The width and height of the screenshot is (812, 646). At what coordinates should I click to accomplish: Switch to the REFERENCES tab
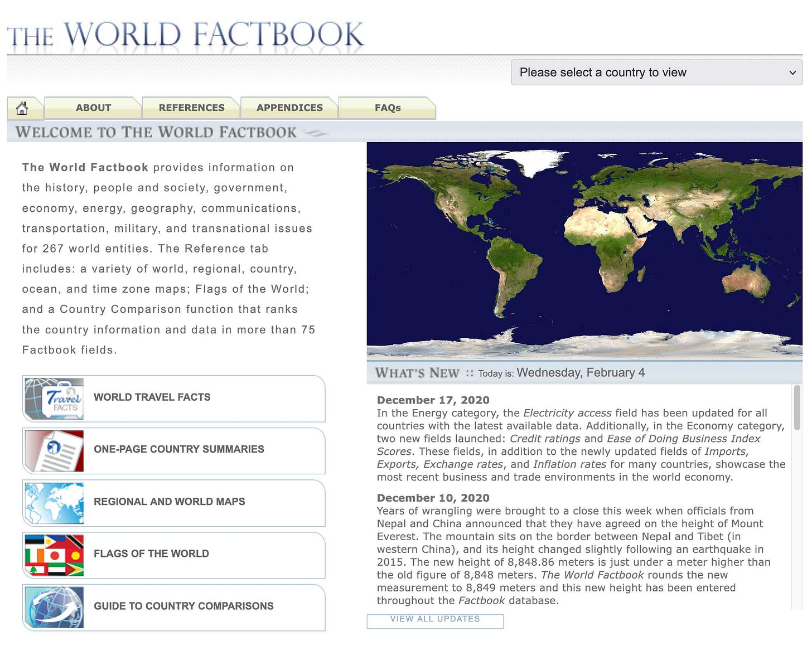[x=191, y=108]
